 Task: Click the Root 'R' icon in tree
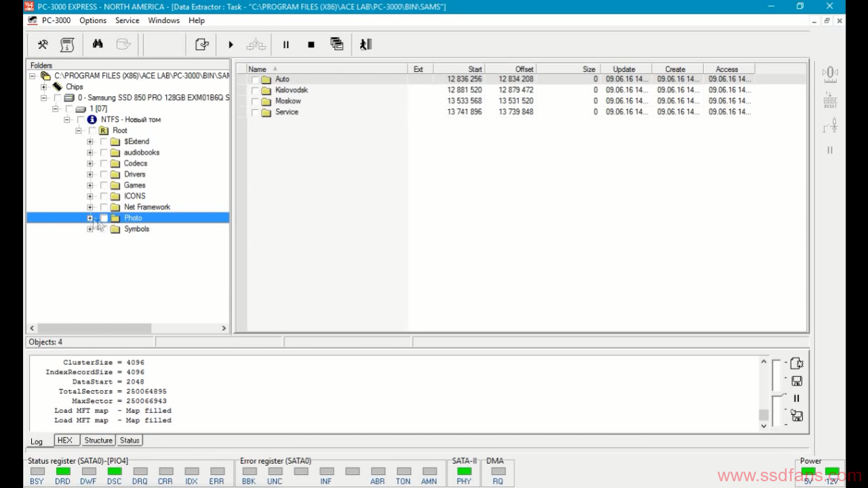click(x=103, y=131)
